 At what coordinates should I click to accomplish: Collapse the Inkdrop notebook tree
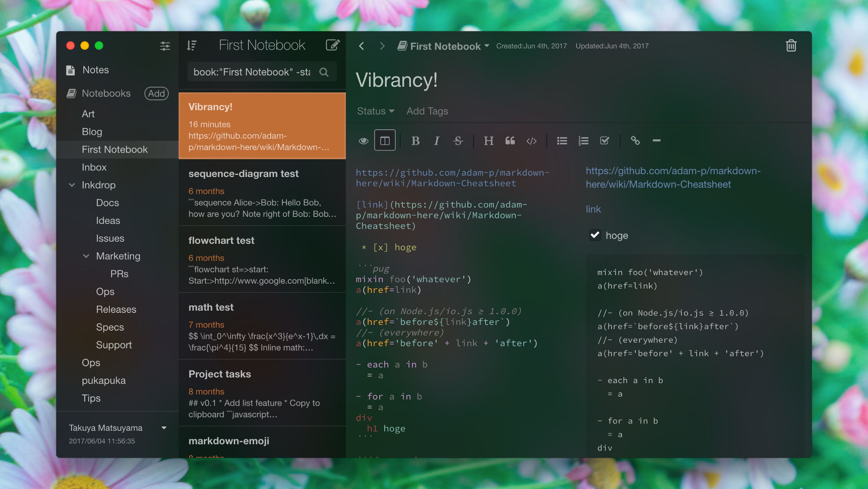(72, 185)
